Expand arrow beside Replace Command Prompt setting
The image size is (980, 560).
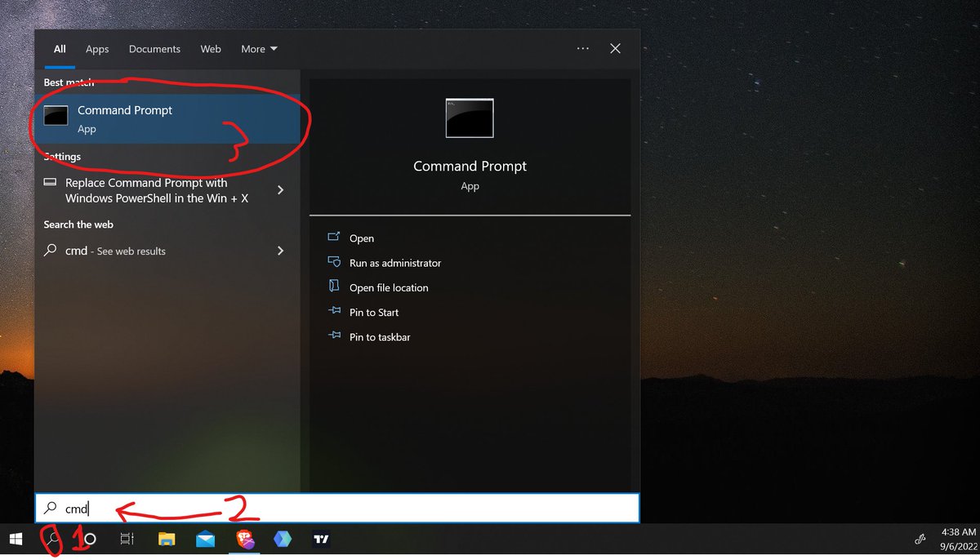(280, 189)
